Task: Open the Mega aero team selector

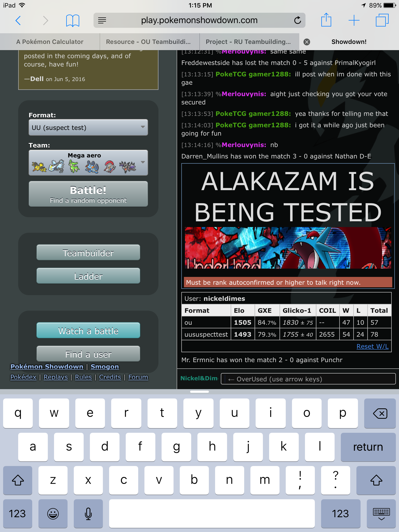Action: (88, 163)
